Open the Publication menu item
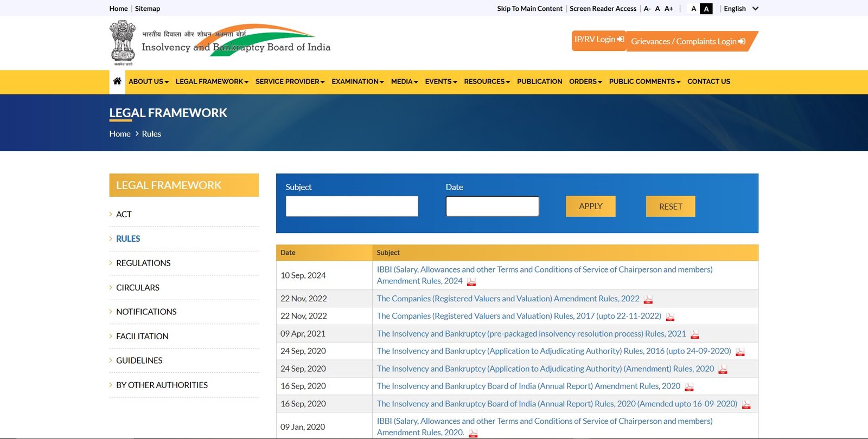This screenshot has width=868, height=439. [x=539, y=82]
